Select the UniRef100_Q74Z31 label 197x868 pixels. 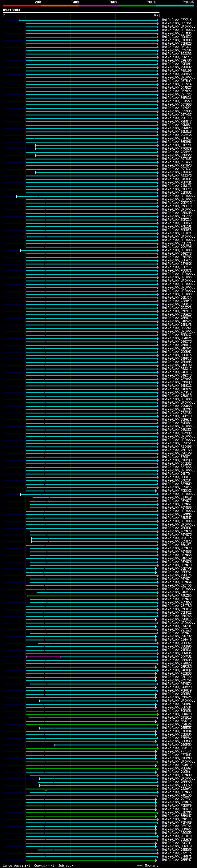176,626
